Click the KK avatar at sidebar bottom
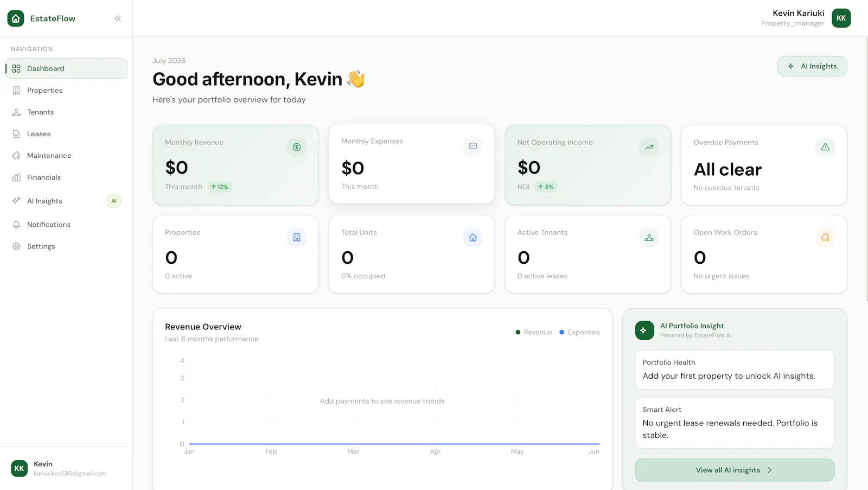The width and height of the screenshot is (868, 490). coord(20,468)
